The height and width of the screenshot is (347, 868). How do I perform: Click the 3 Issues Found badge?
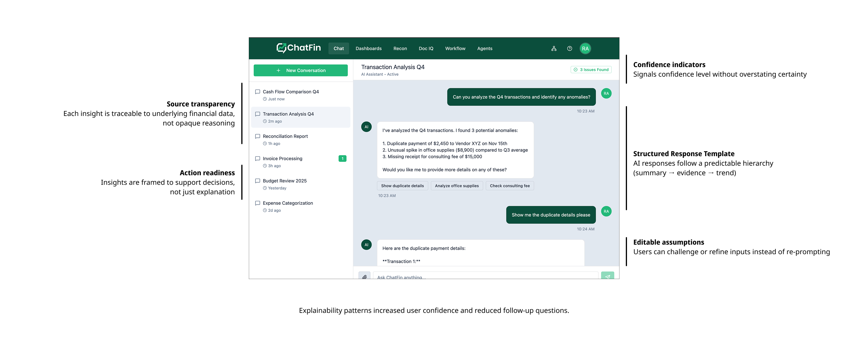(x=591, y=70)
